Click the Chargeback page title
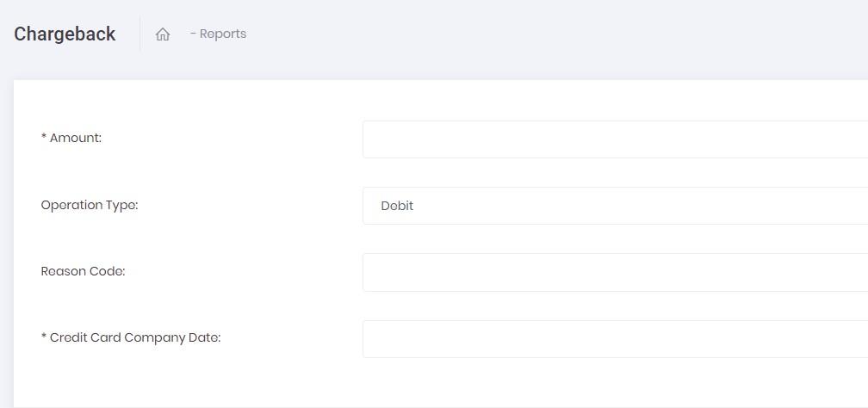The width and height of the screenshot is (868, 408). [x=65, y=34]
